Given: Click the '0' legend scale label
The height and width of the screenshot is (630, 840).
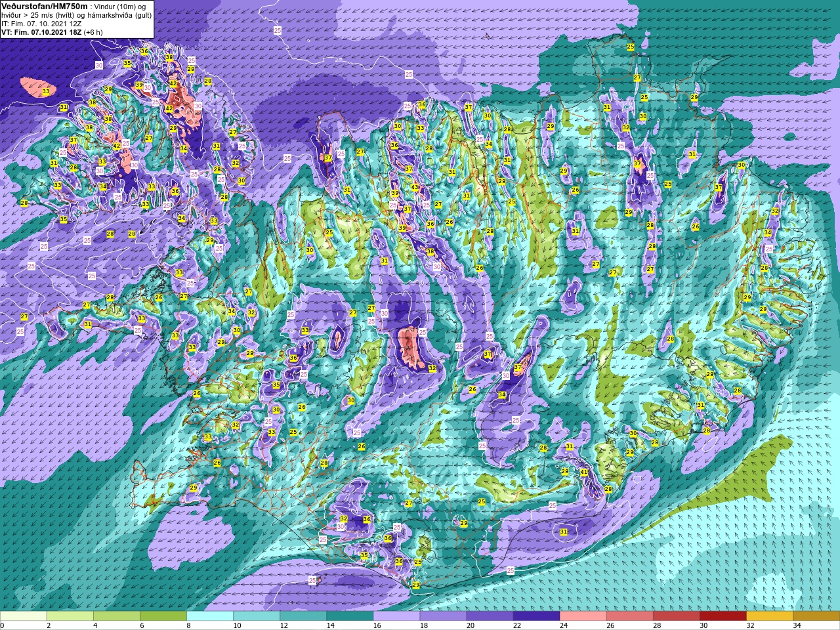Looking at the screenshot, I should [3, 625].
